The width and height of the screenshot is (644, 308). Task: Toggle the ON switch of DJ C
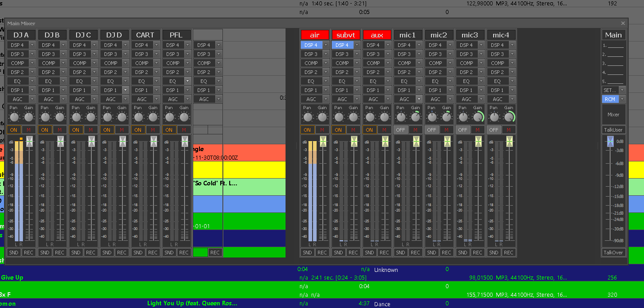(76, 130)
